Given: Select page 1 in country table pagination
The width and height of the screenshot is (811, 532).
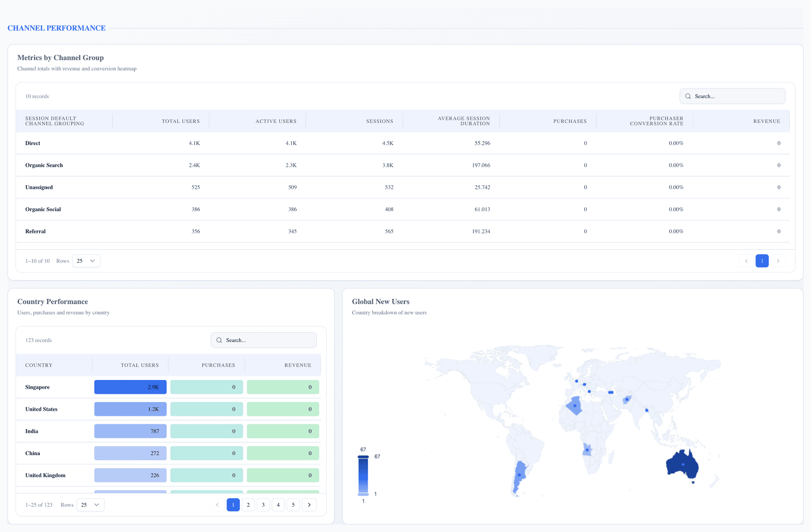Looking at the screenshot, I should pos(233,505).
